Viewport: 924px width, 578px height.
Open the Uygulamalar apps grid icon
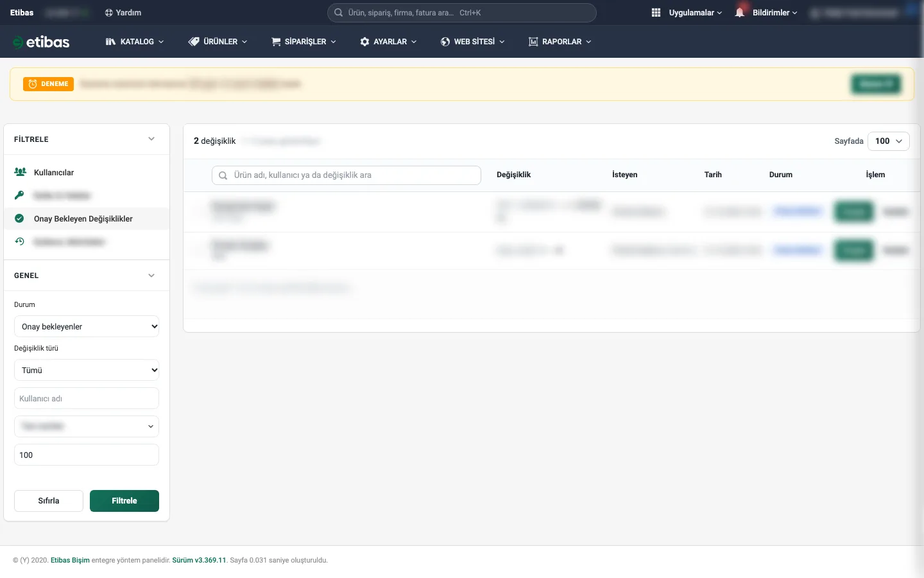click(656, 13)
